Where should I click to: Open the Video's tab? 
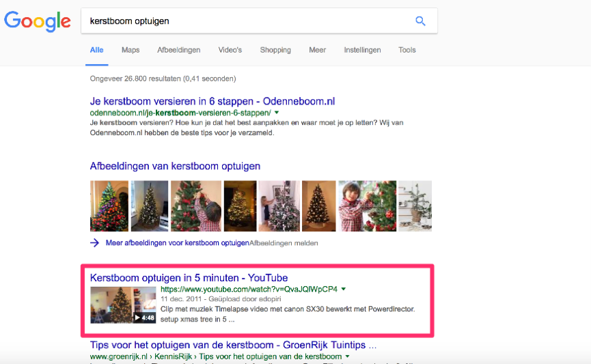[230, 50]
